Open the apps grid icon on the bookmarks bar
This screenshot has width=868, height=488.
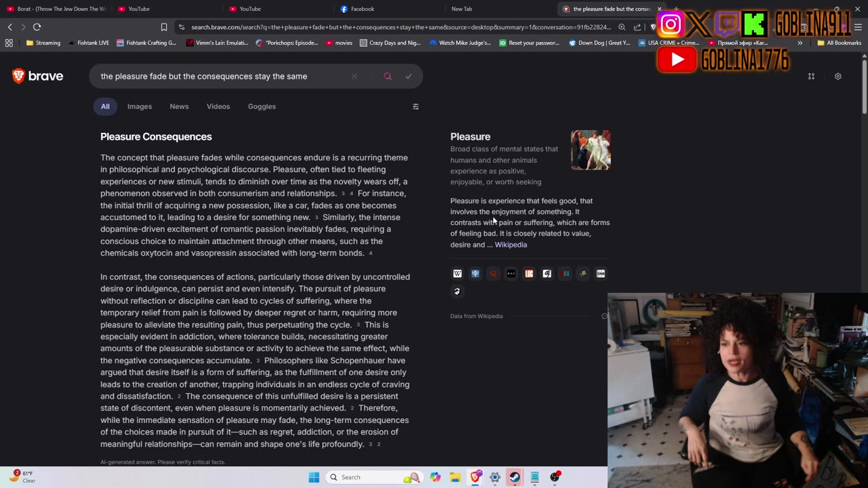pyautogui.click(x=9, y=43)
